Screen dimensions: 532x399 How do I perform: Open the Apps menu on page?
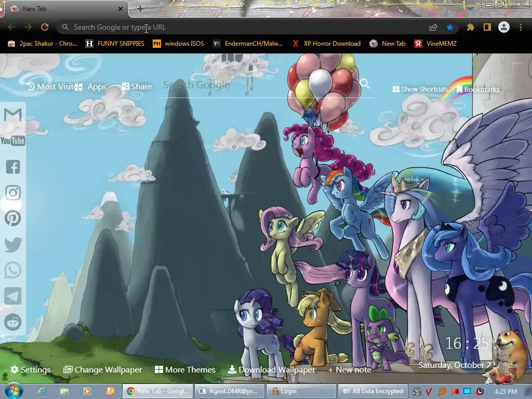(91, 87)
